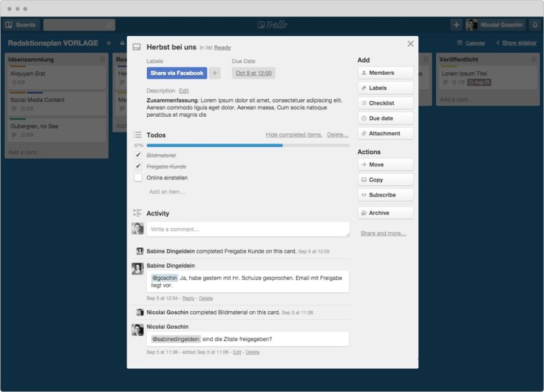
Task: Add an Attachment to the card
Action: (386, 133)
